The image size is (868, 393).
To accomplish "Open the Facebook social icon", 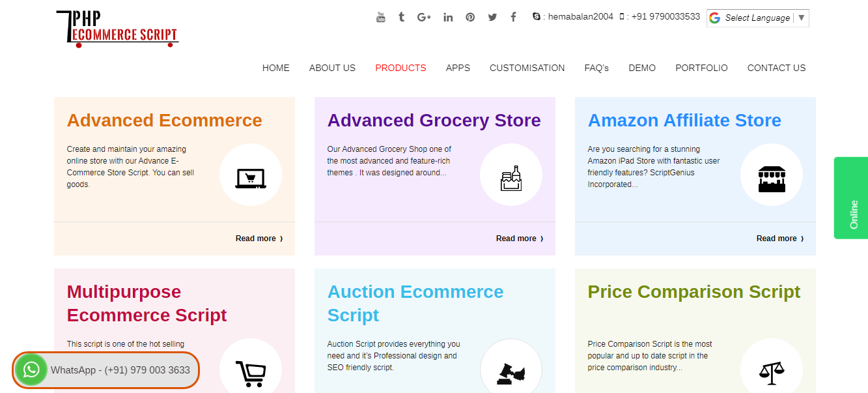I will [513, 17].
